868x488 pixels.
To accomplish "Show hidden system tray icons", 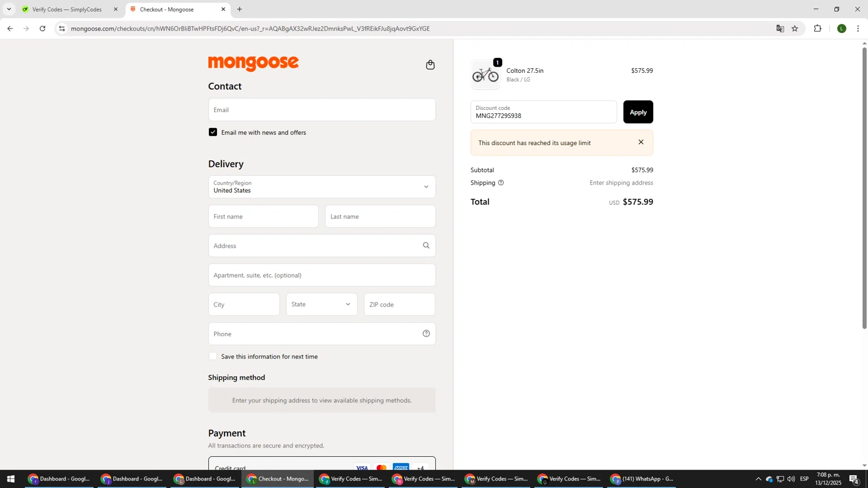I will (758, 479).
